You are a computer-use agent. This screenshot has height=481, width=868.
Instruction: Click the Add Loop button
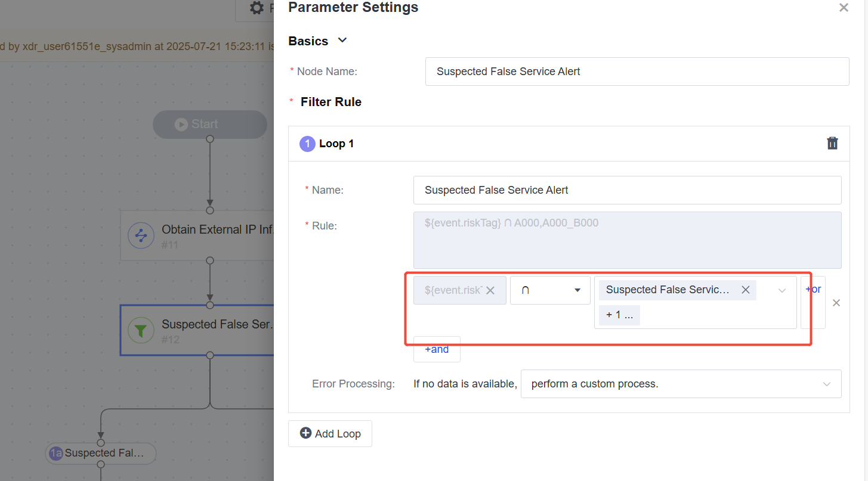330,433
